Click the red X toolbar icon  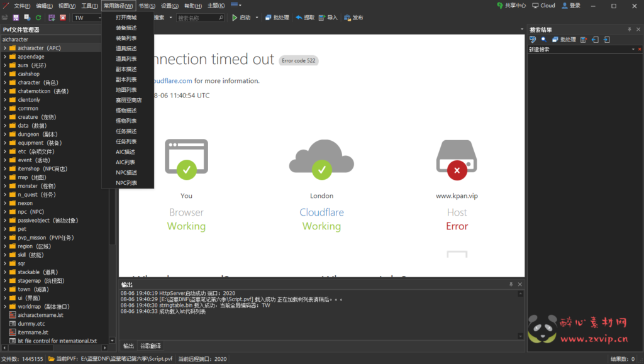pos(63,18)
